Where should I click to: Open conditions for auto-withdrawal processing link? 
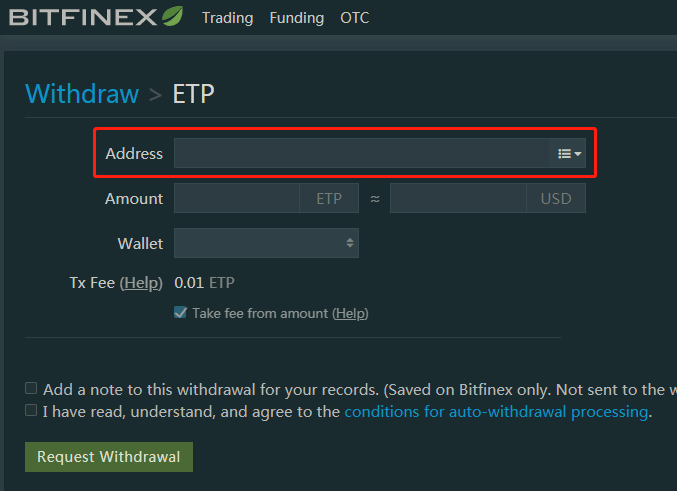[x=496, y=411]
